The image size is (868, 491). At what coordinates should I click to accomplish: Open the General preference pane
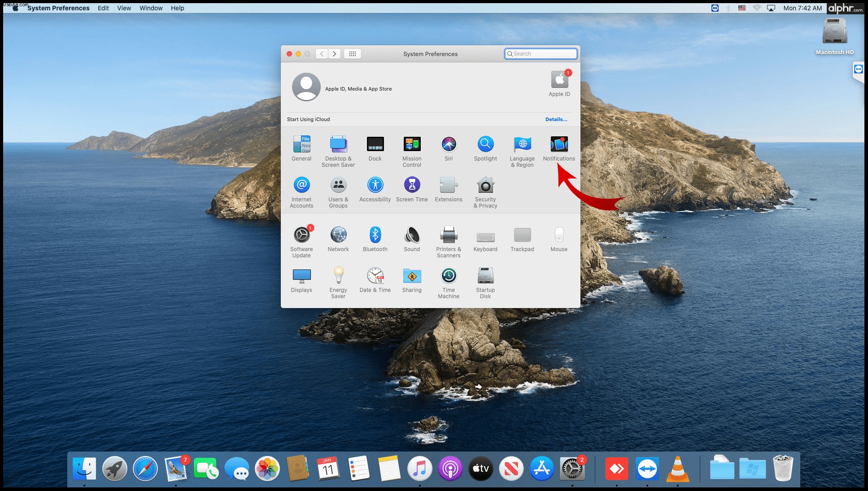tap(301, 148)
